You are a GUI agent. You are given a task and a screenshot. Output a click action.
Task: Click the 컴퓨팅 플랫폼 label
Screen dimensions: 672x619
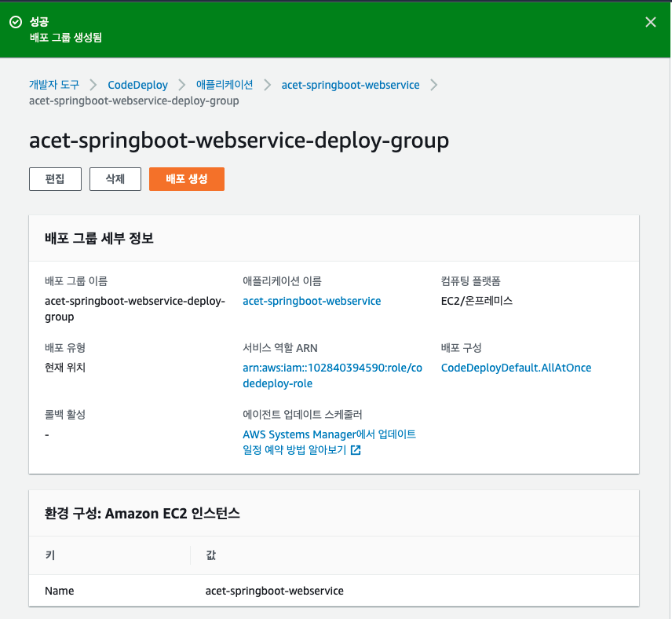coord(470,281)
